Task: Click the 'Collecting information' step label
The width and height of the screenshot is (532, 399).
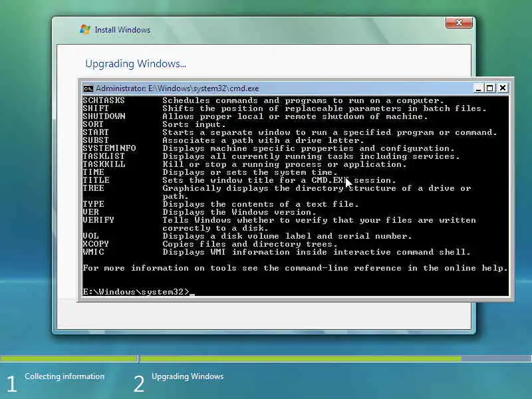Action: click(65, 376)
